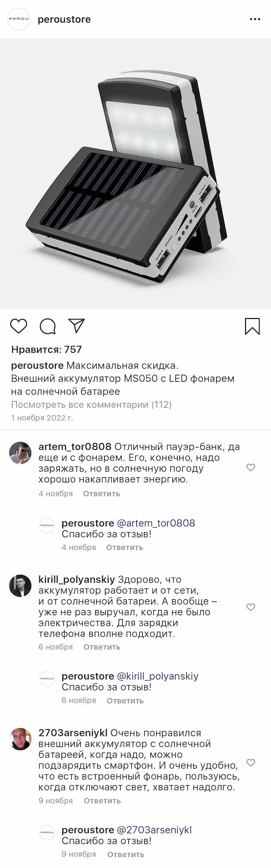Reply to artem_tor0808's comment
Screen dimensions: 271x868
point(102,494)
